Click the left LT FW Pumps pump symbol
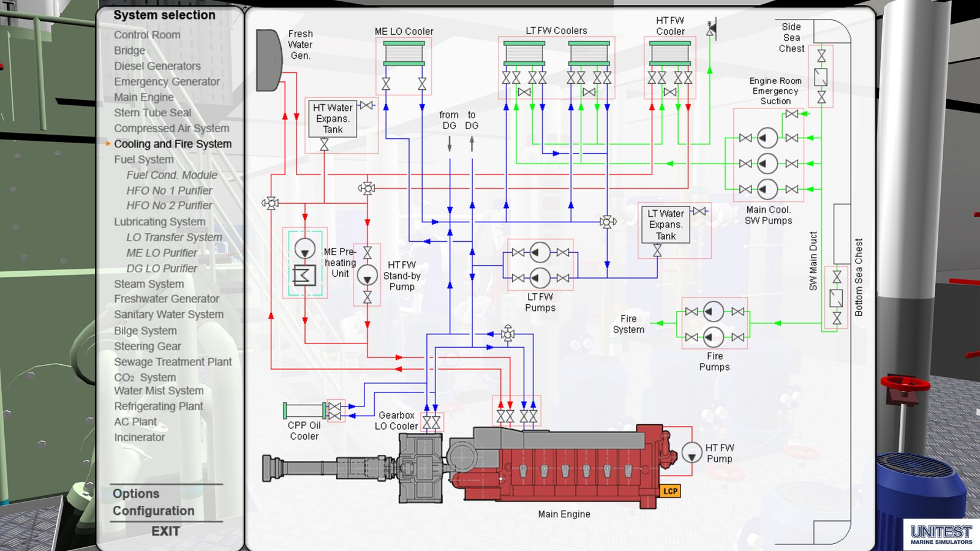Viewport: 980px width, 551px height. tap(539, 251)
